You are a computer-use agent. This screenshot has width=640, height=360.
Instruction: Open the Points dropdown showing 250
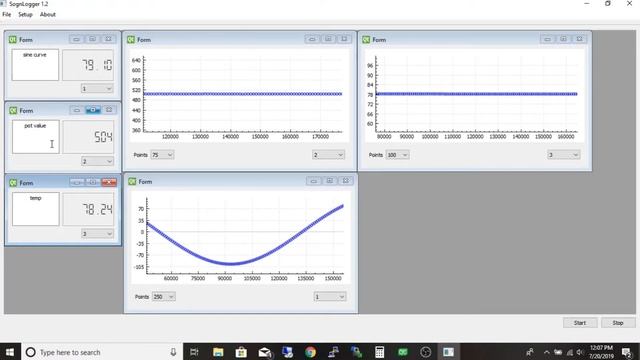pos(164,297)
